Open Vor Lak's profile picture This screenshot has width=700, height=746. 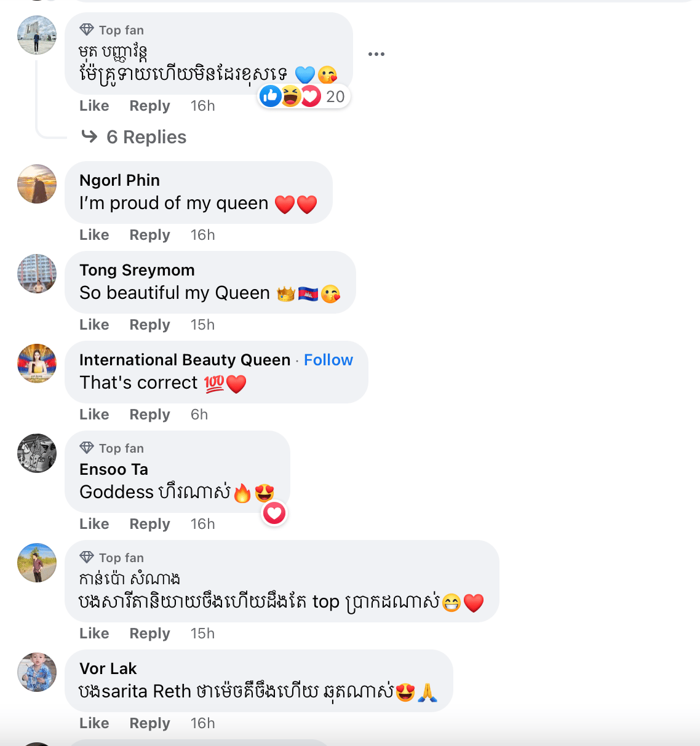(37, 672)
